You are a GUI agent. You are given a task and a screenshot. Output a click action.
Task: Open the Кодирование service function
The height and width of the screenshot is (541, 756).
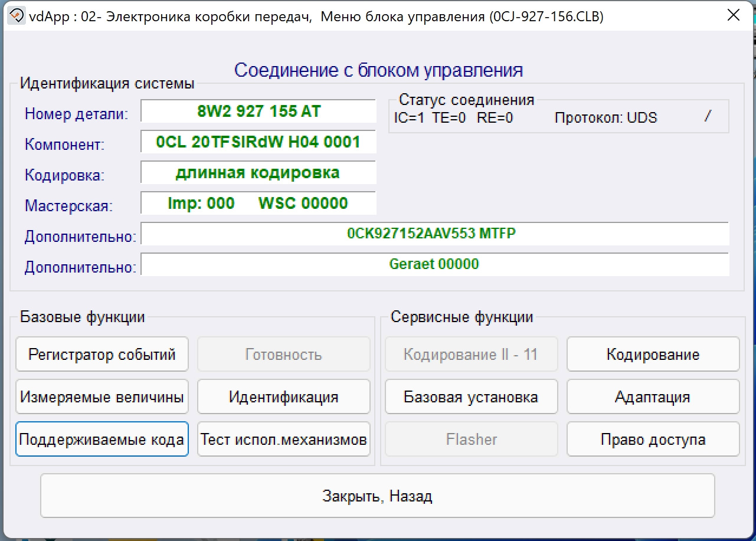tap(653, 355)
